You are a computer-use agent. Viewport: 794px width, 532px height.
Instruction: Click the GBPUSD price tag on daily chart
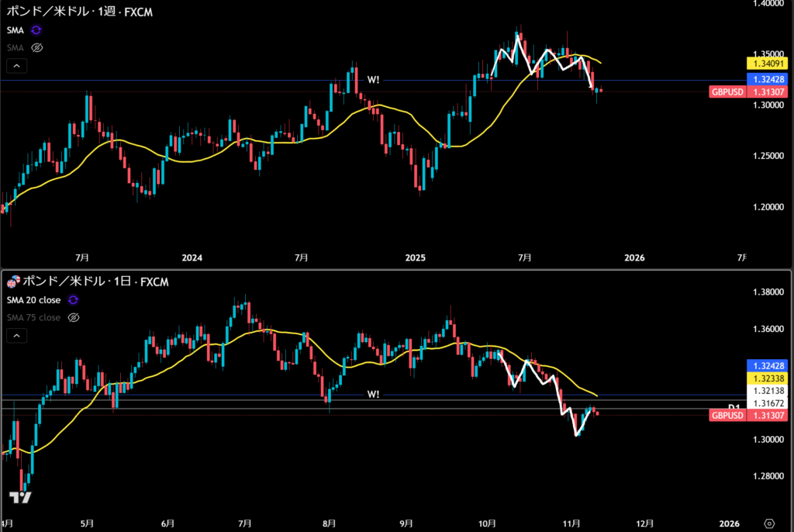point(727,416)
